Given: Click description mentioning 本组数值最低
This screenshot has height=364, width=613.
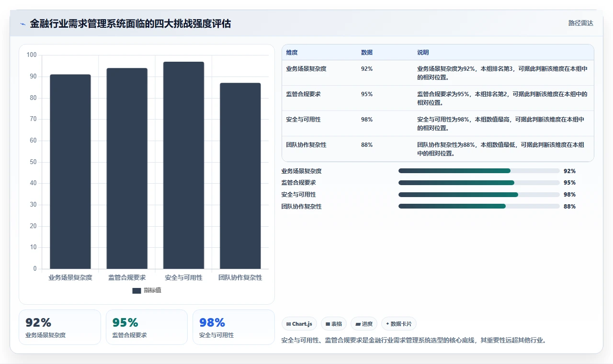Looking at the screenshot, I should (x=501, y=149).
